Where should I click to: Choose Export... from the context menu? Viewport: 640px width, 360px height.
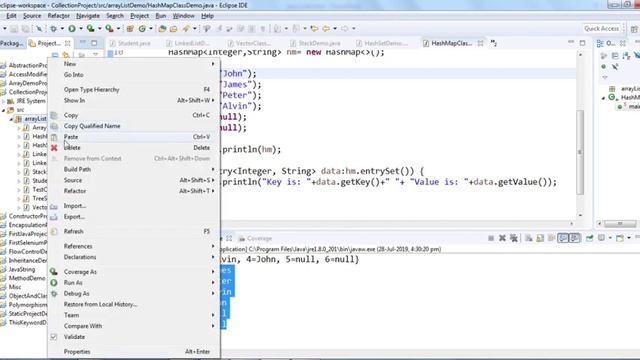(134, 216)
